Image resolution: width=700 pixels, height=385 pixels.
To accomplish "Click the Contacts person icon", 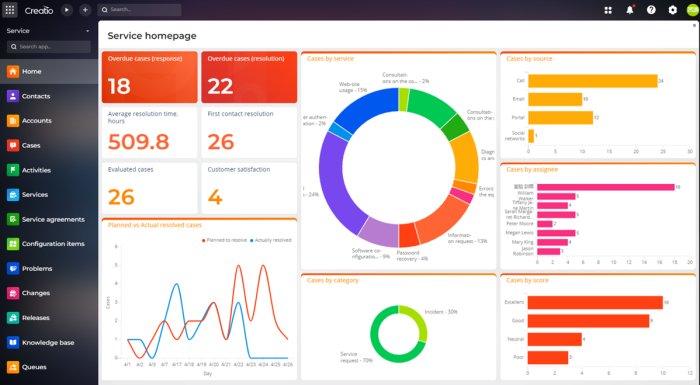I will click(x=13, y=96).
